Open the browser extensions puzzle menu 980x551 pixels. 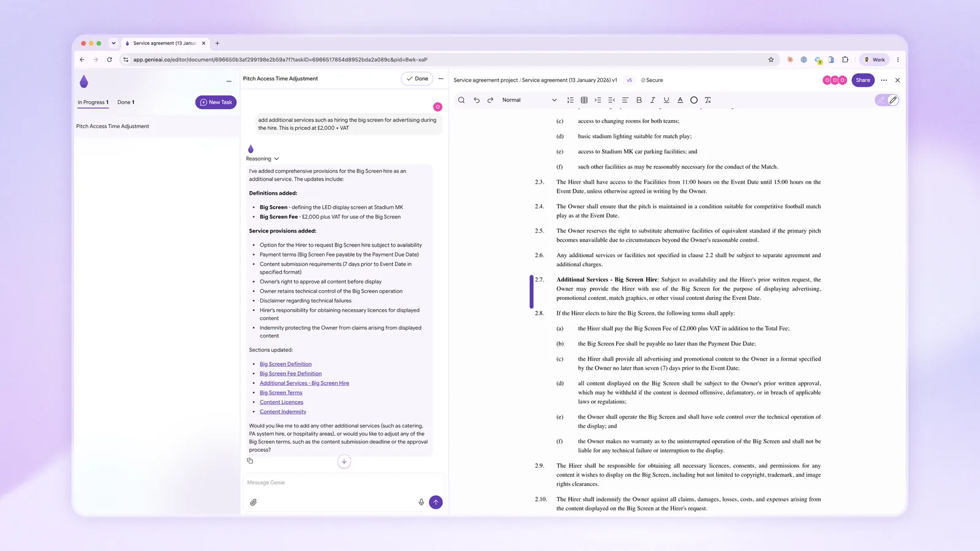coord(845,59)
